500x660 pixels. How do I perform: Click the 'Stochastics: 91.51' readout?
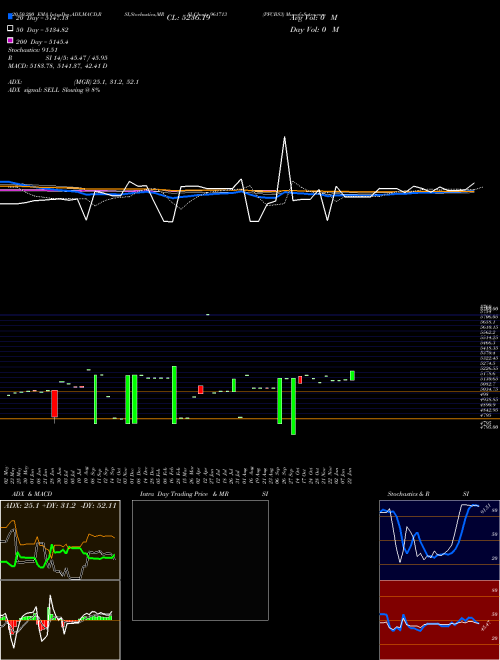(x=33, y=50)
